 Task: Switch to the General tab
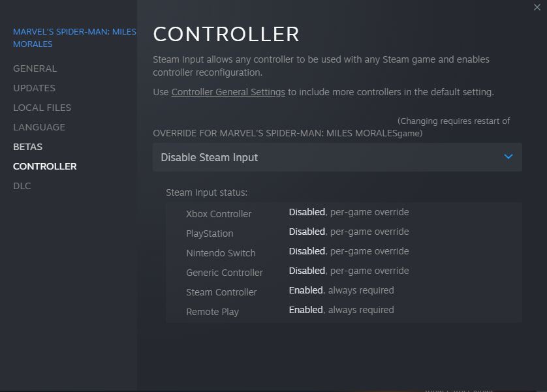[35, 68]
